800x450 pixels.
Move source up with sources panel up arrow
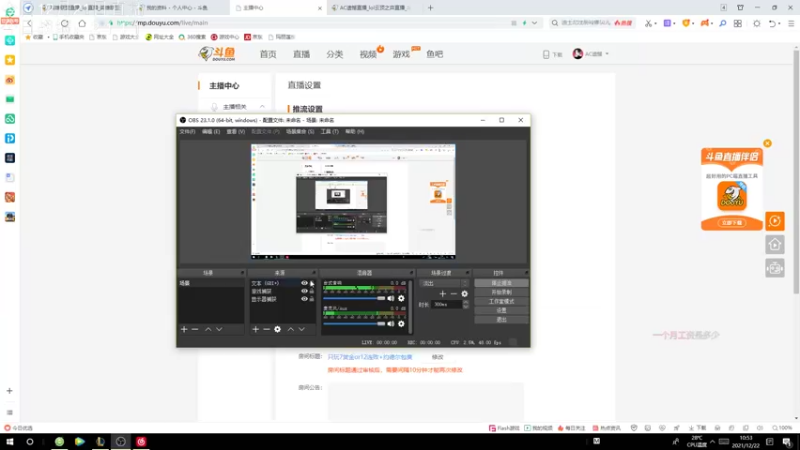pyautogui.click(x=291, y=329)
